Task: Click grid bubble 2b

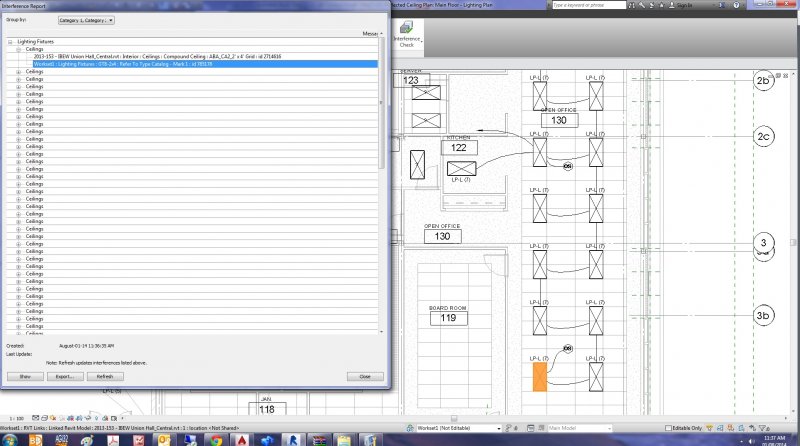Action: 763,81
